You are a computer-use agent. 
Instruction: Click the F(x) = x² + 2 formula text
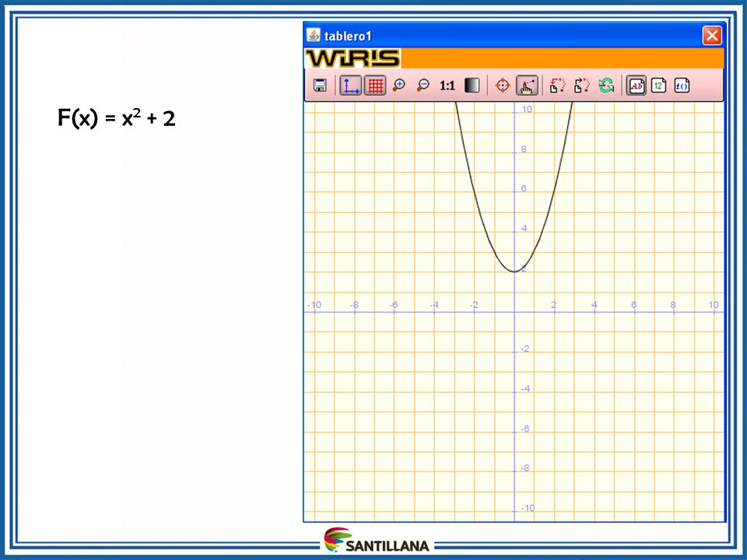(x=117, y=117)
